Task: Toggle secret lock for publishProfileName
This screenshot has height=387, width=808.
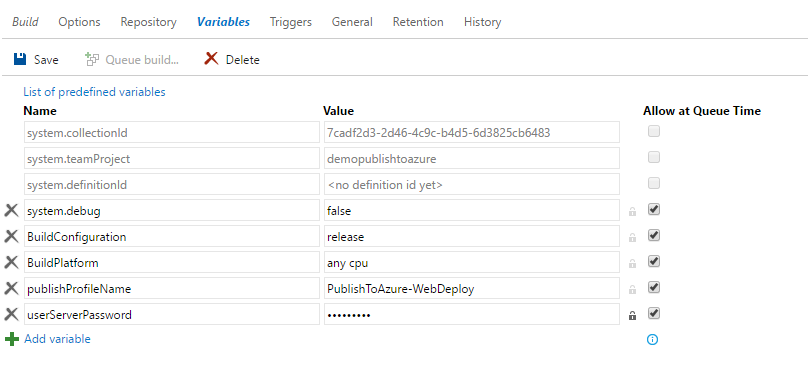Action: (x=632, y=289)
